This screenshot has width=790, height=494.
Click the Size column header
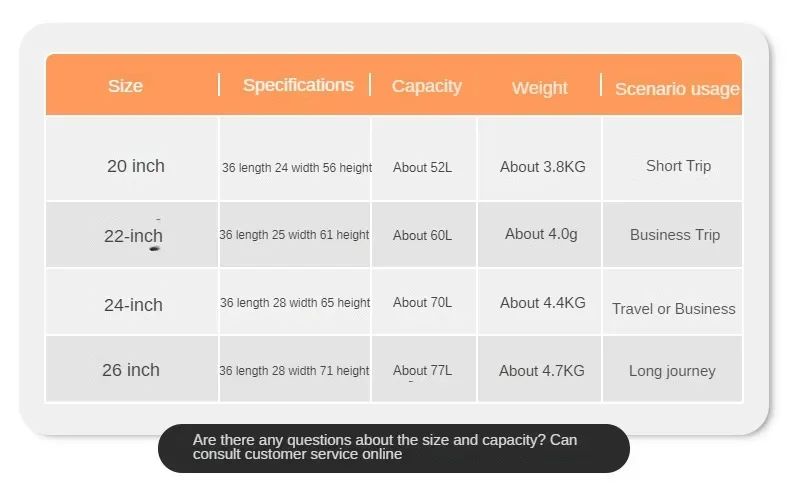pyautogui.click(x=125, y=86)
